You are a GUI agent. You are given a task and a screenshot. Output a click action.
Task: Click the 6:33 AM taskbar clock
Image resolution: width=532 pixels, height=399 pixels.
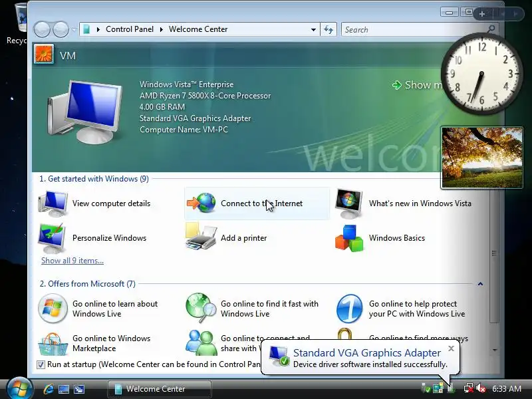[507, 388]
